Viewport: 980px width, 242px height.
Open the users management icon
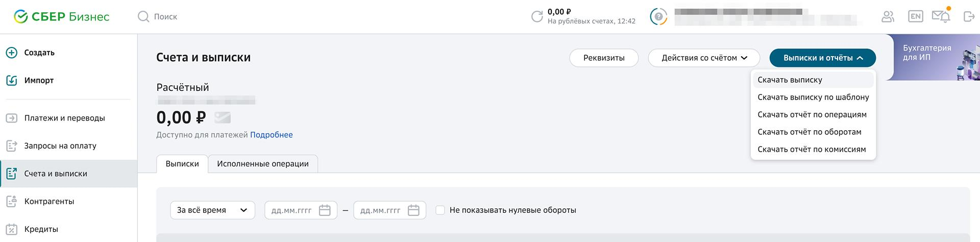[x=888, y=17]
